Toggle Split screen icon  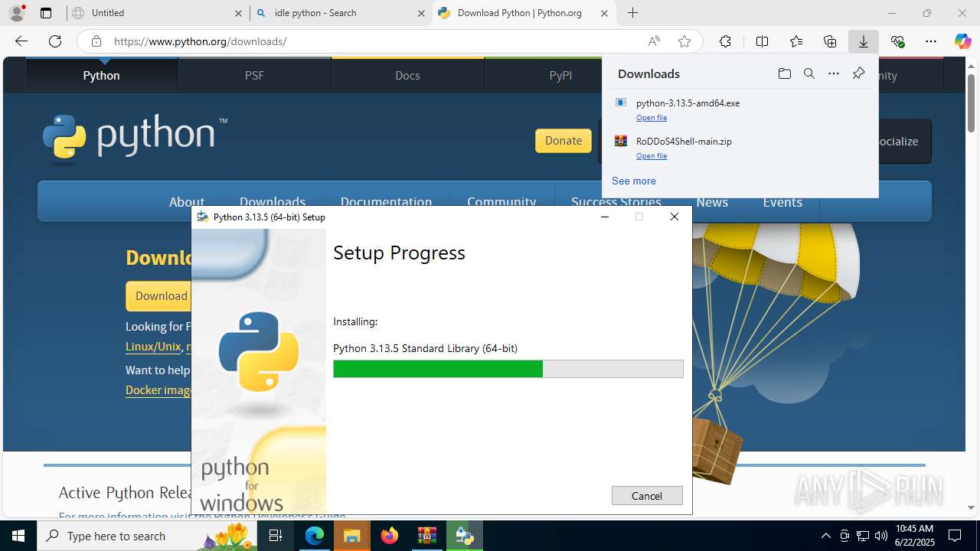[x=762, y=41]
